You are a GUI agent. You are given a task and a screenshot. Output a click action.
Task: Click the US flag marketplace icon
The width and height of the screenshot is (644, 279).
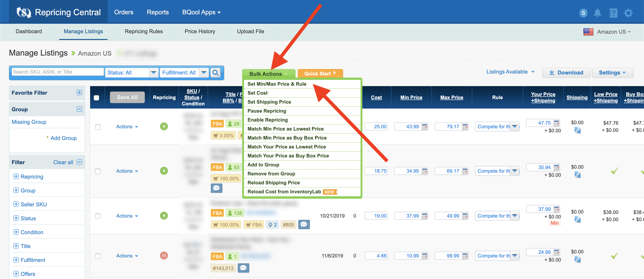(x=588, y=32)
